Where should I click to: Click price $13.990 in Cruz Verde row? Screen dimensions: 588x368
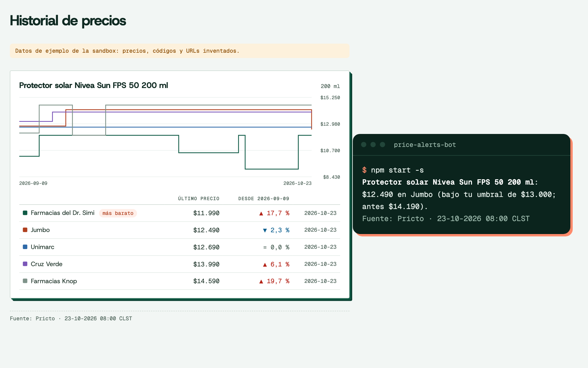[x=206, y=264]
